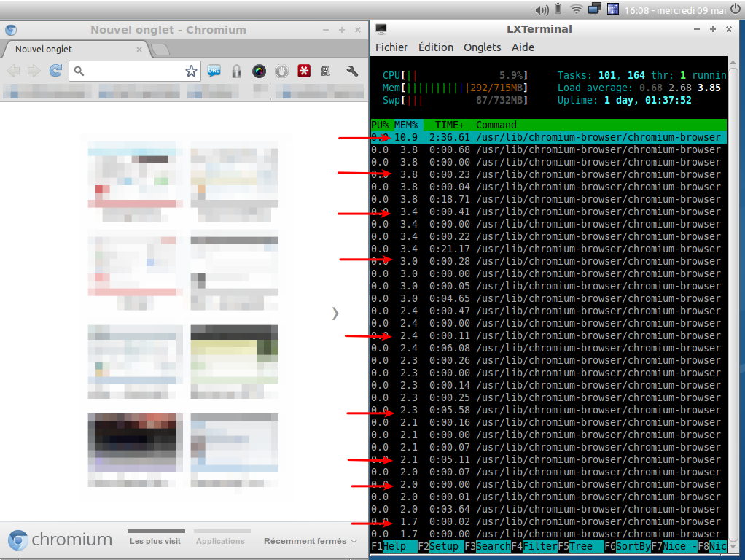Open the Wi-Fi network tray icon
Image resolution: width=745 pixels, height=560 pixels.
click(x=577, y=9)
